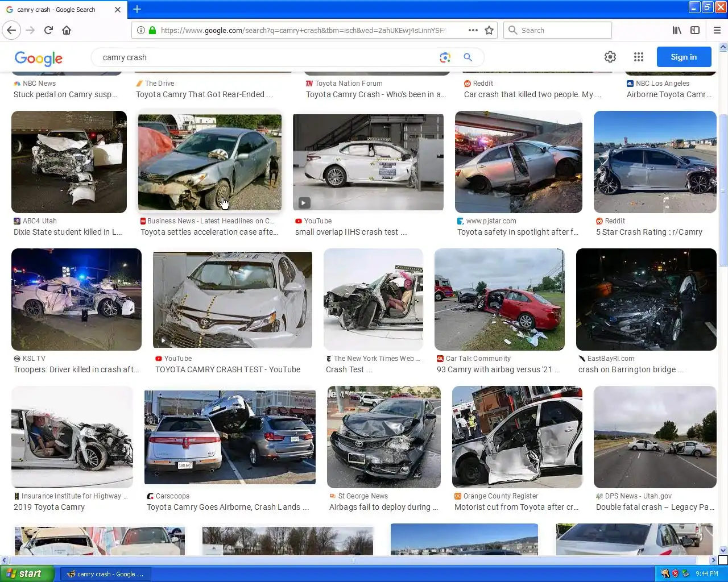Open the small overlap IIHS crash test thumbnail
728x582 pixels.
point(368,162)
